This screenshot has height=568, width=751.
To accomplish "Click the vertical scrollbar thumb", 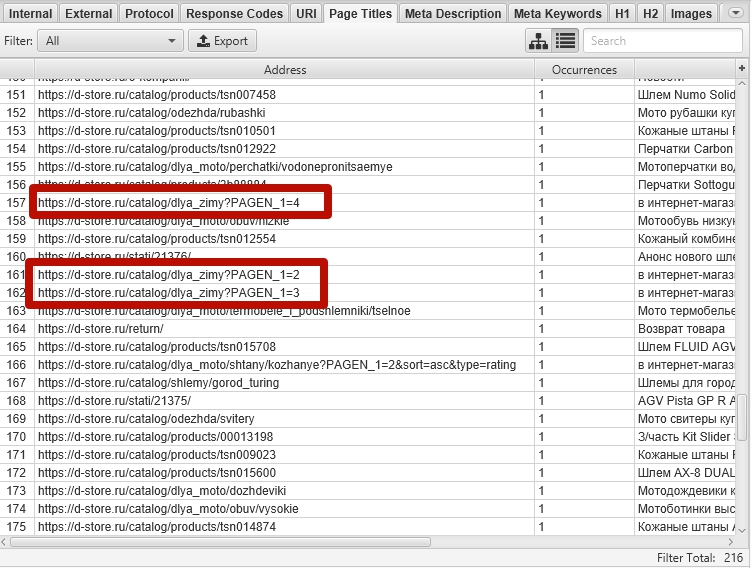I will click(x=742, y=417).
